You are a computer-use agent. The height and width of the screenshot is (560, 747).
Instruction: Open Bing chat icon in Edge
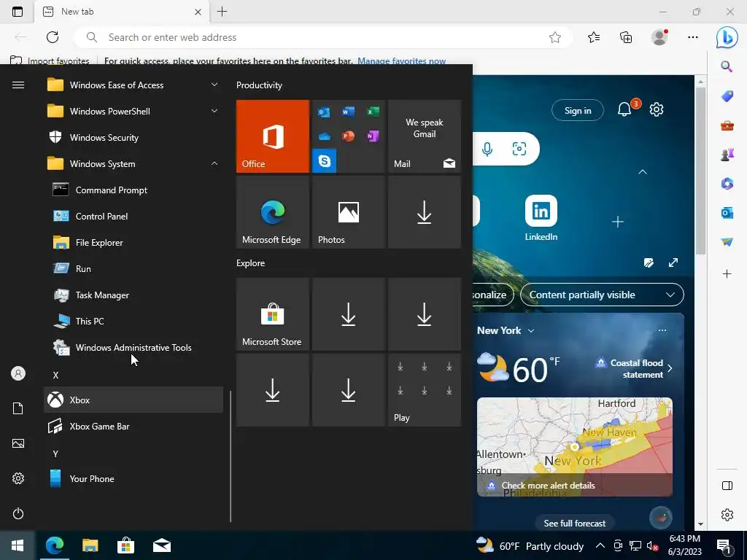point(727,38)
